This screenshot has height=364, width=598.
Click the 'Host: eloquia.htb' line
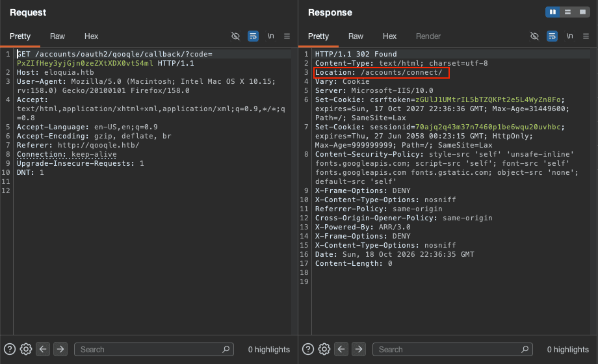tap(55, 72)
